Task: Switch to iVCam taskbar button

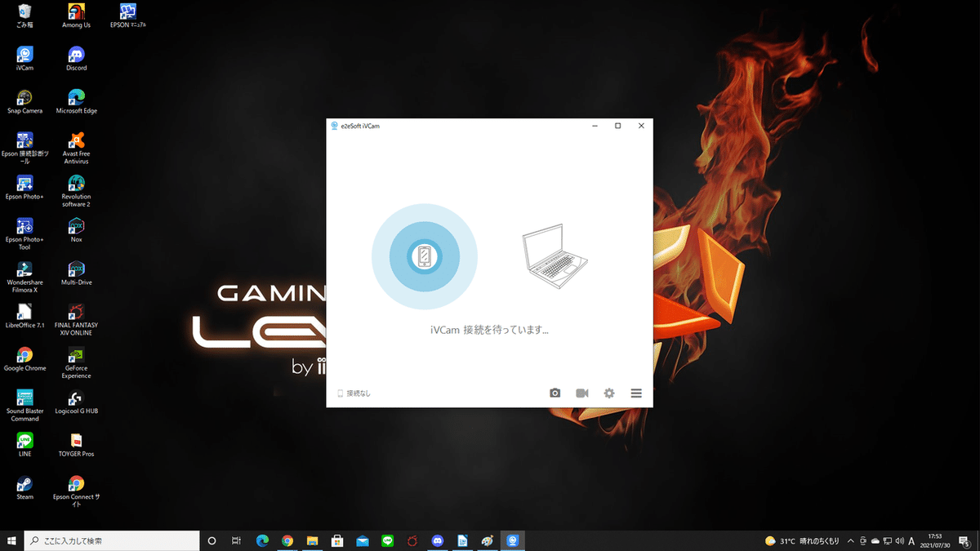Action: pyautogui.click(x=513, y=540)
